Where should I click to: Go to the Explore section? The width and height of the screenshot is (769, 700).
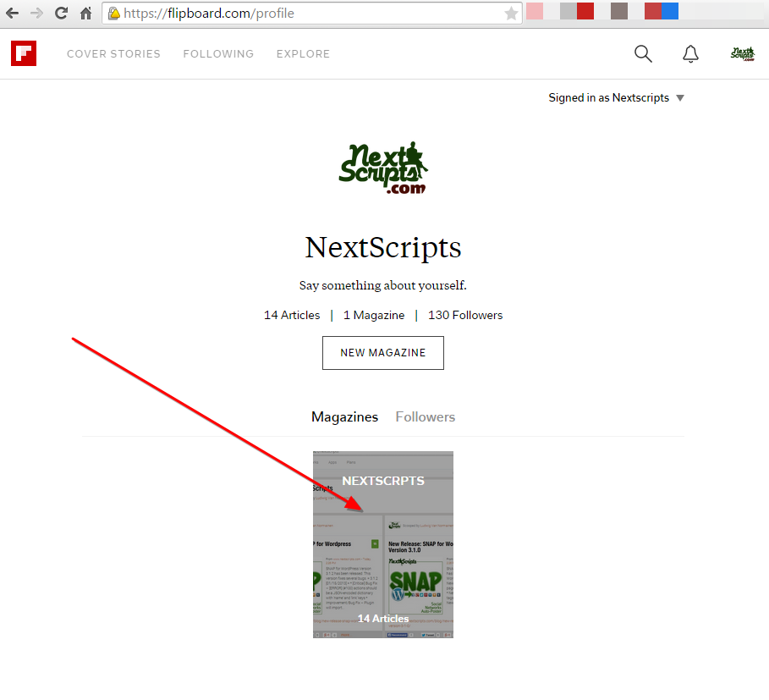(303, 54)
